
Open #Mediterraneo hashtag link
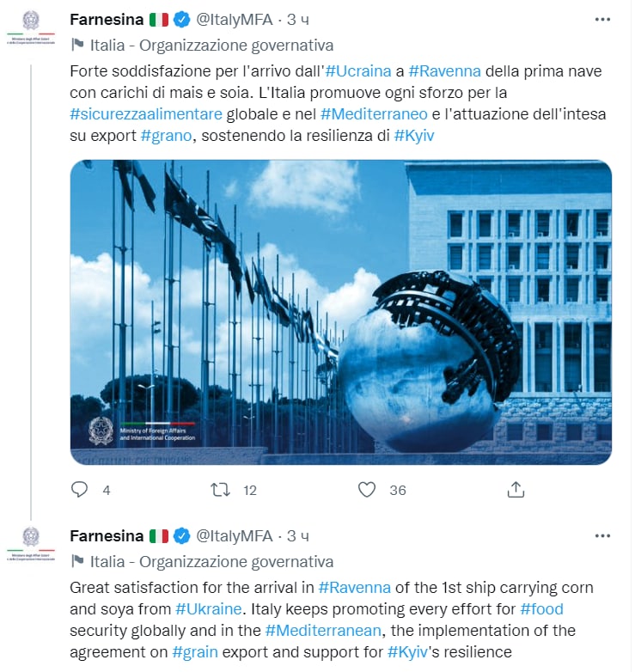click(x=374, y=114)
